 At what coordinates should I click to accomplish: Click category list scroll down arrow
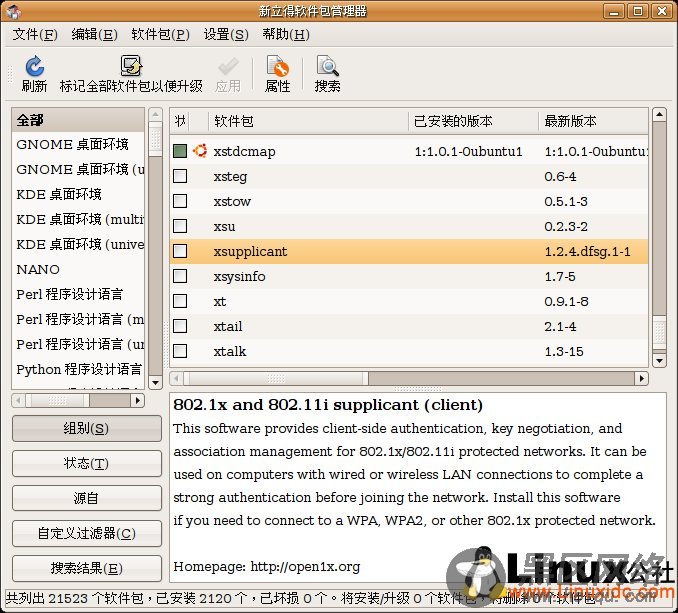click(155, 383)
